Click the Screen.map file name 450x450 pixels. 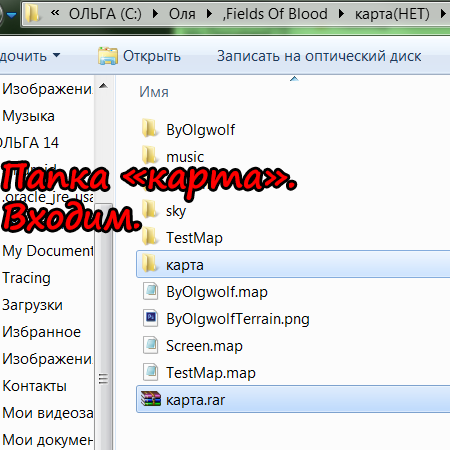(204, 346)
